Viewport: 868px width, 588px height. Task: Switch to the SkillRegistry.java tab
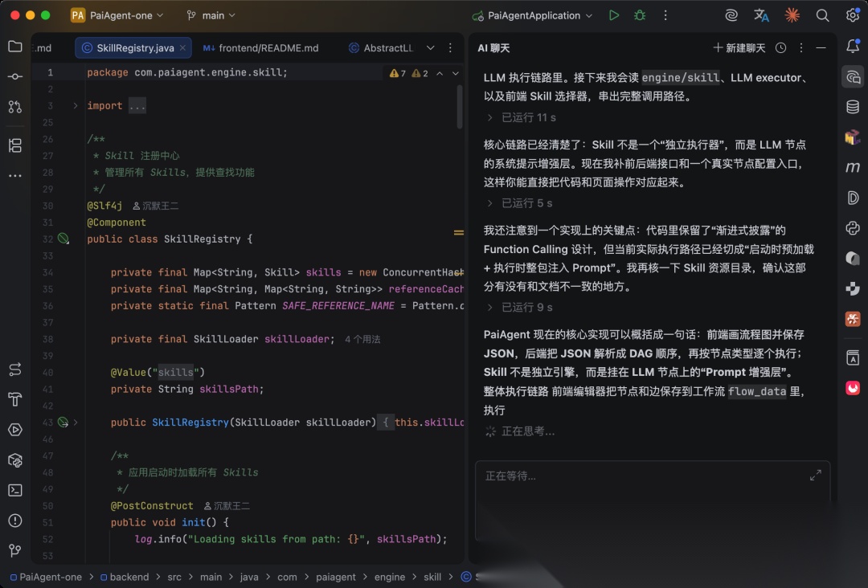[x=135, y=48]
